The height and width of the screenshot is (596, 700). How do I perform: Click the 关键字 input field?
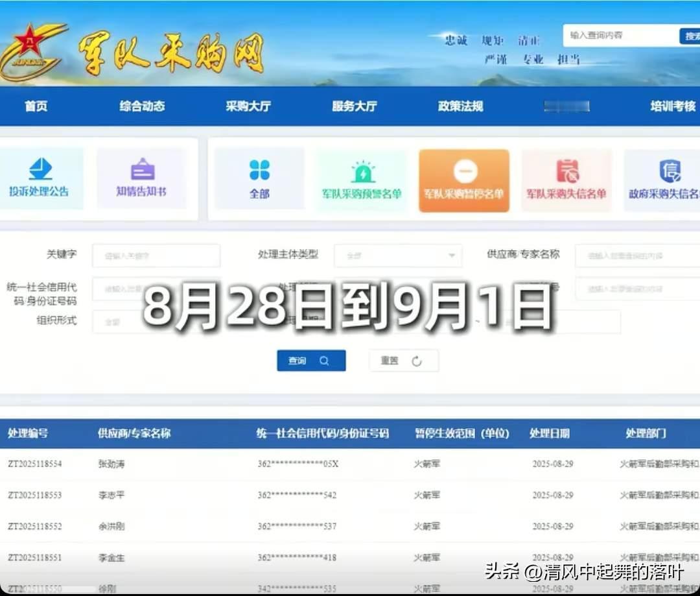pyautogui.click(x=156, y=256)
